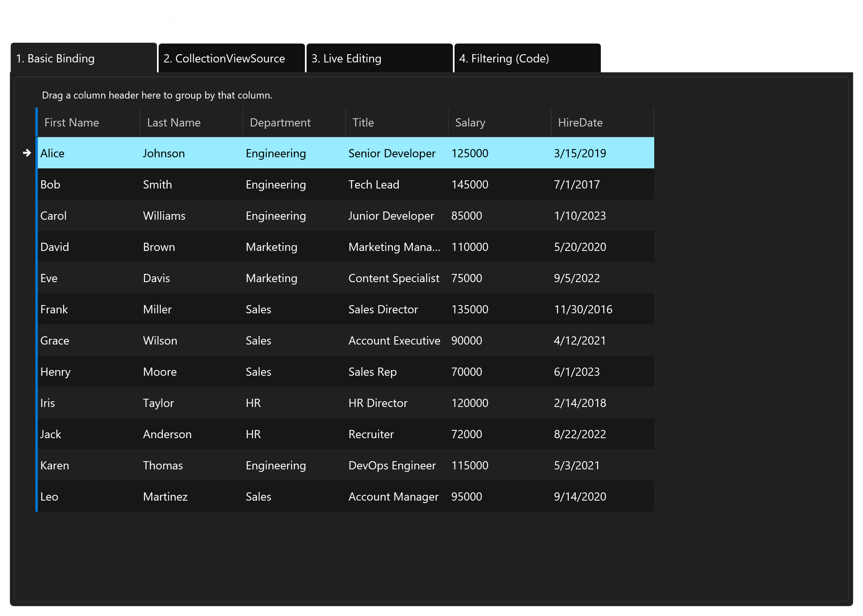Sort by the HireDate column header
Image resolution: width=863 pixels, height=616 pixels.
580,122
